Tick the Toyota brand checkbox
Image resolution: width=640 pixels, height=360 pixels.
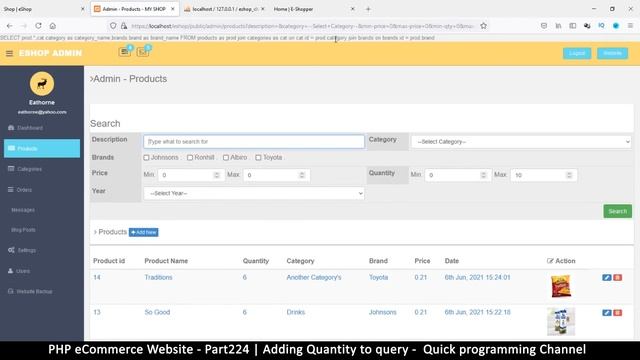258,158
